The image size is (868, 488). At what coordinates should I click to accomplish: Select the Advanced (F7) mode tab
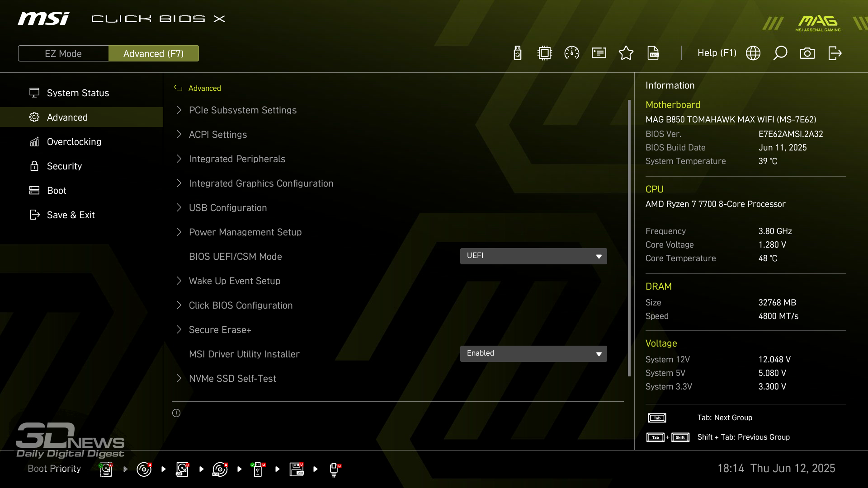(x=154, y=53)
